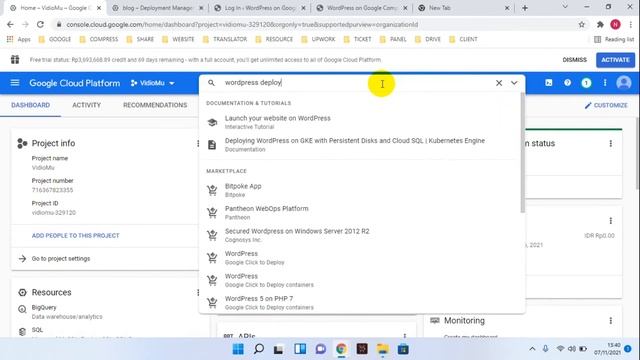Image resolution: width=640 pixels, height=360 pixels.
Task: Open the Reading list
Action: tap(614, 39)
